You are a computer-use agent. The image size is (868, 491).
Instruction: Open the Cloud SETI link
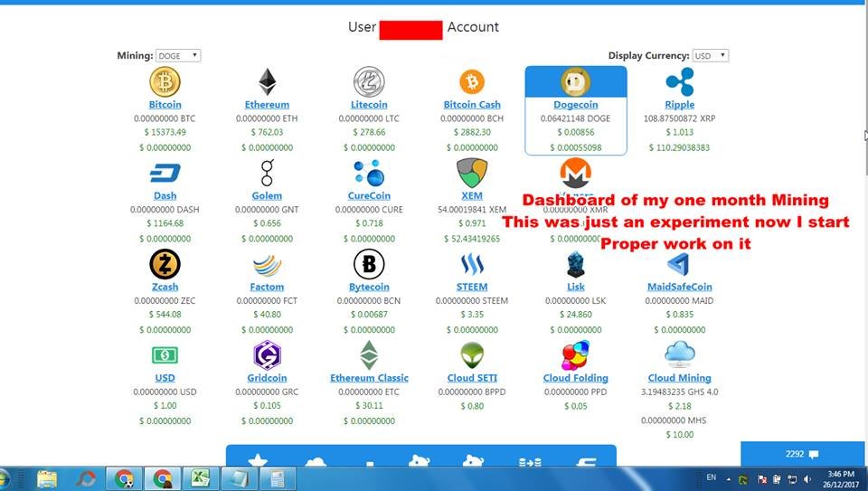click(x=472, y=378)
